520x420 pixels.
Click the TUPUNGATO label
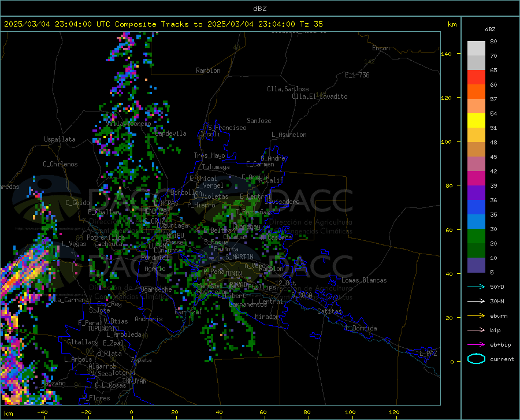point(103,329)
